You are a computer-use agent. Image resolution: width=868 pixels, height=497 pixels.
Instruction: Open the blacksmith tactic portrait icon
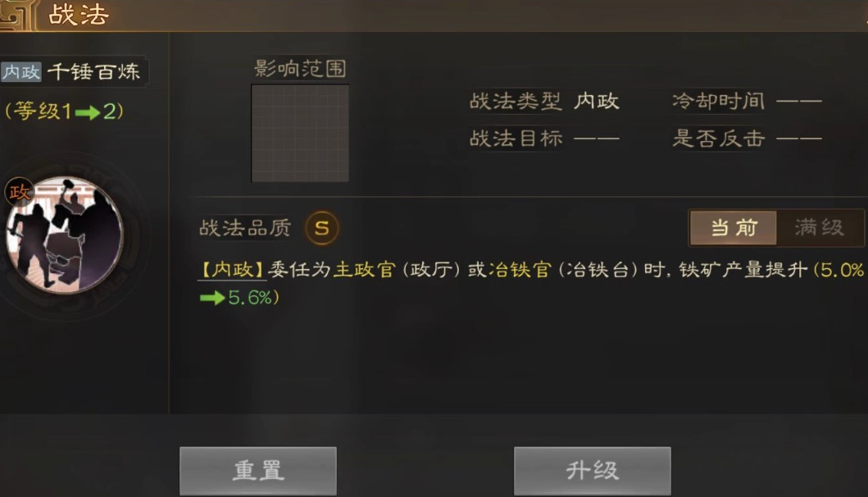coord(65,235)
